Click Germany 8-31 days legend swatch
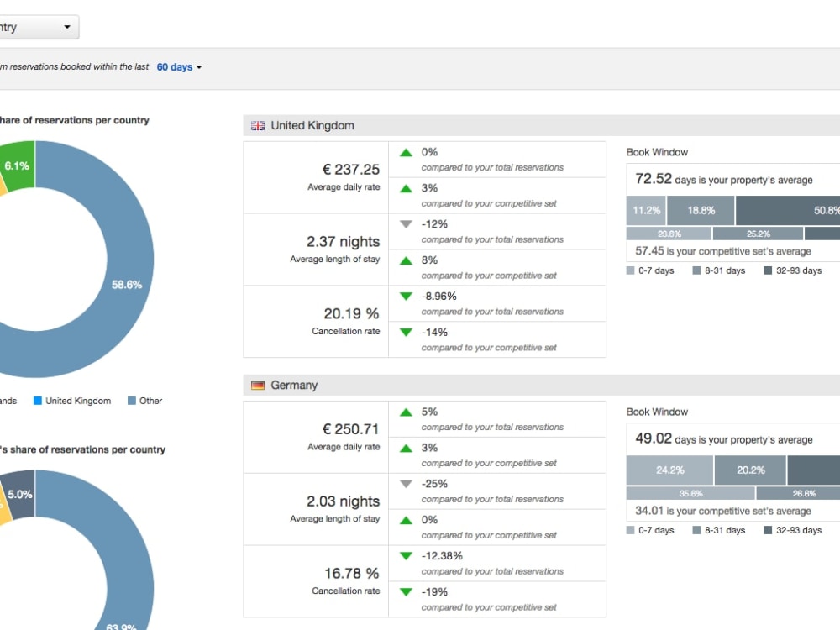 (696, 530)
